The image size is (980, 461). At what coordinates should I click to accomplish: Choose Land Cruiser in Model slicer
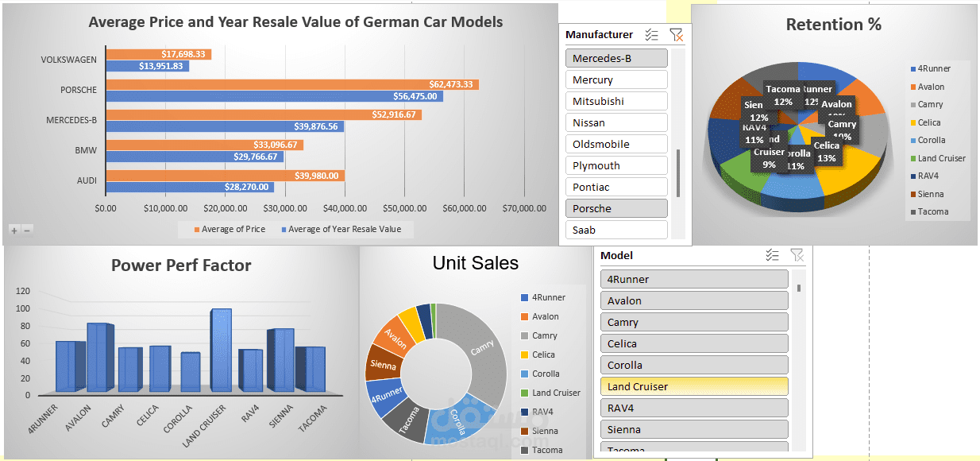click(x=694, y=386)
